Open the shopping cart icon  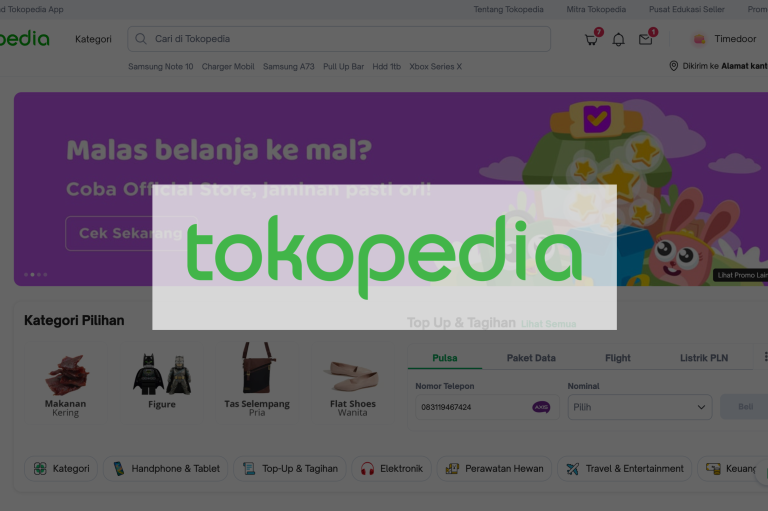[591, 39]
